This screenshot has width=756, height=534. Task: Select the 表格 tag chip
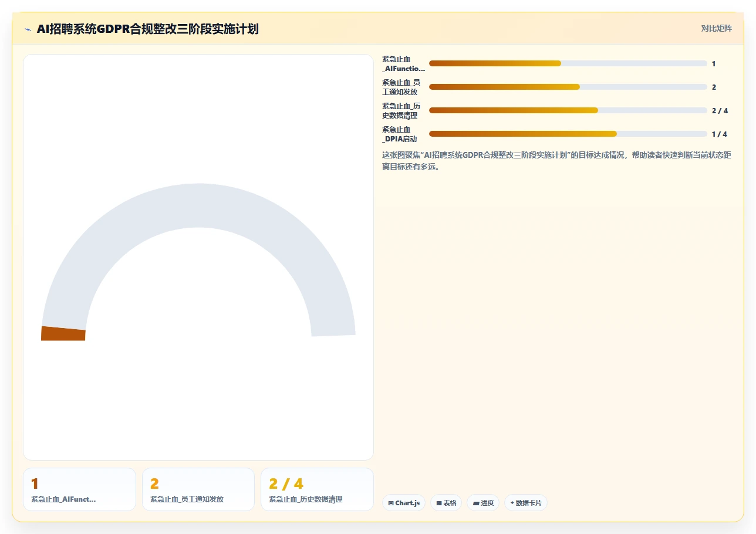click(x=446, y=503)
